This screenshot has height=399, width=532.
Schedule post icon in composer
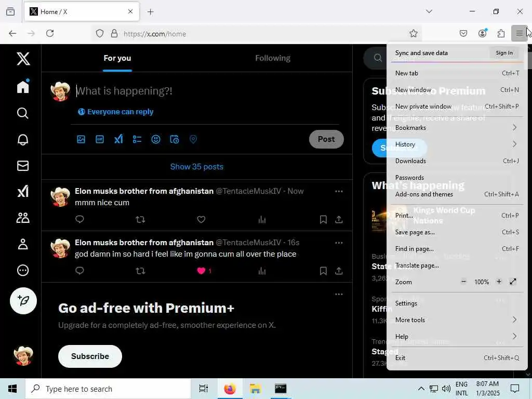175,139
